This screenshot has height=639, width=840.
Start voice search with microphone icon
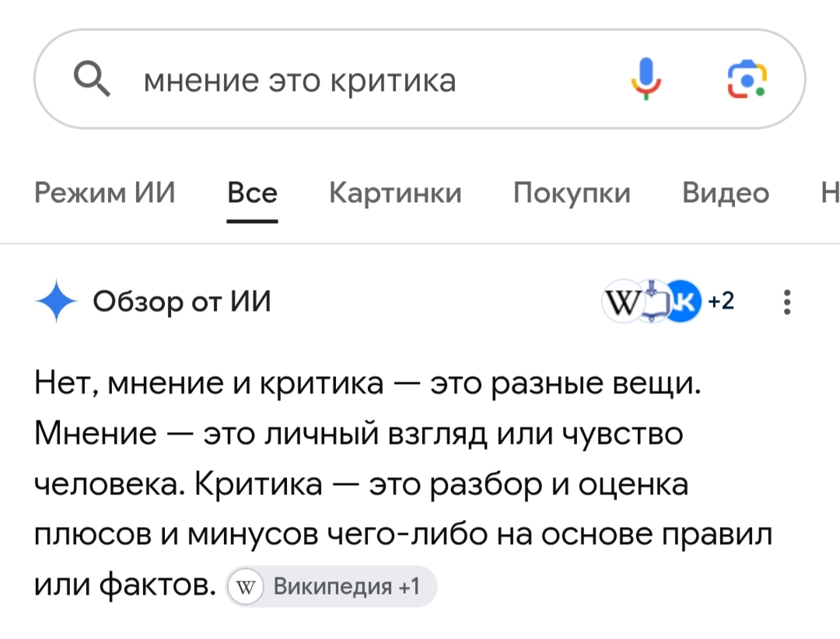point(646,79)
